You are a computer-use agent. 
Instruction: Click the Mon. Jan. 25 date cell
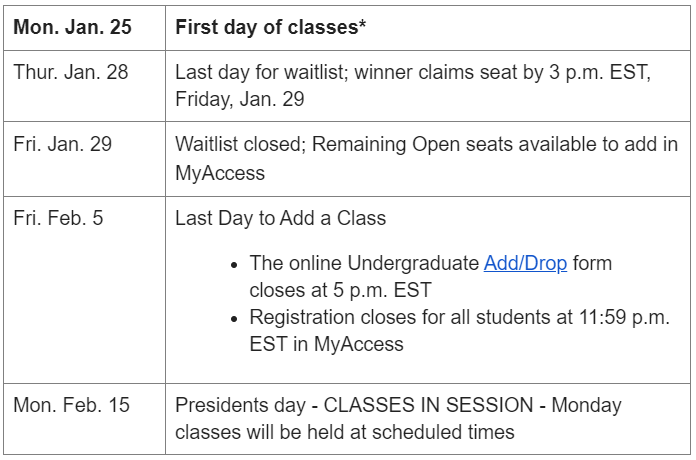click(84, 28)
